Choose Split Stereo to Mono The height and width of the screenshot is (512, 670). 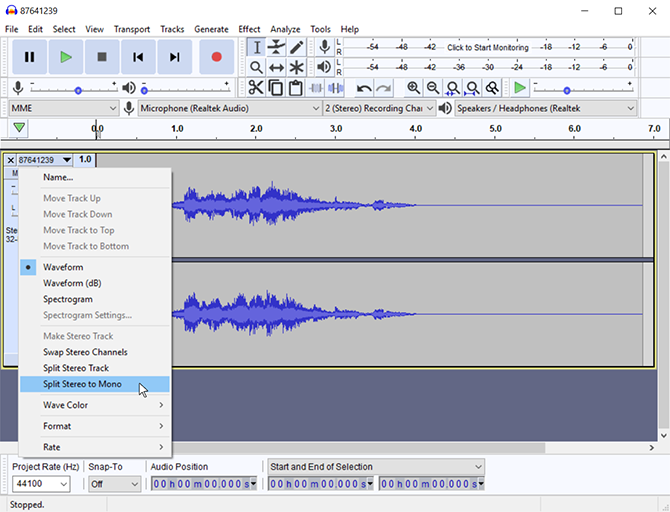coord(82,384)
